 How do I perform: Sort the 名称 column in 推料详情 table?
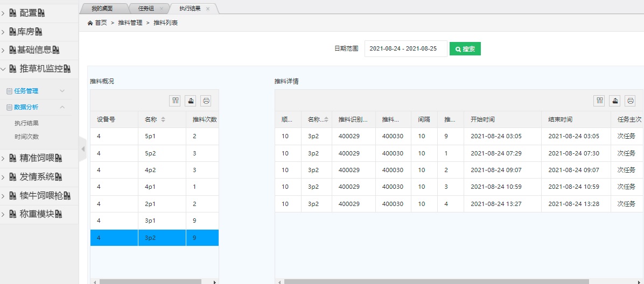click(x=326, y=119)
